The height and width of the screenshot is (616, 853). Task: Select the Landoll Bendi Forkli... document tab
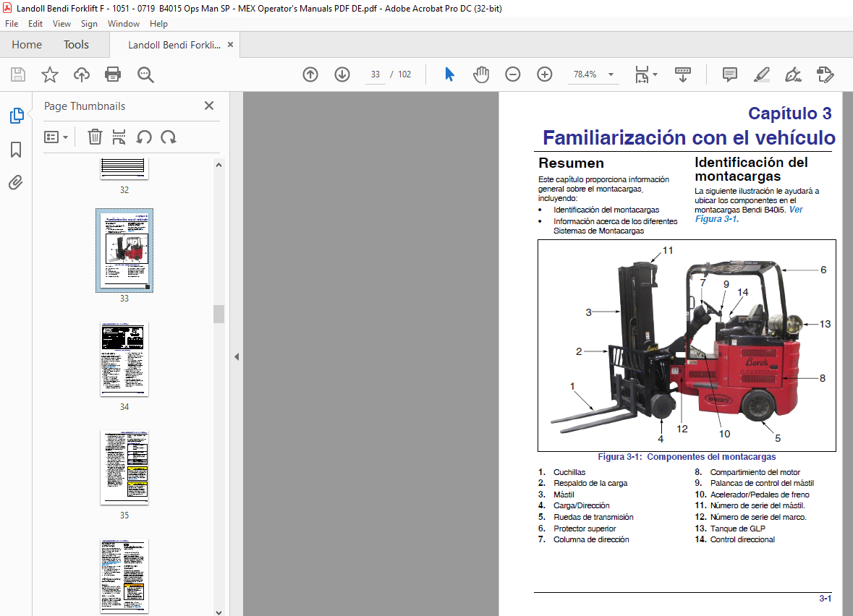[x=174, y=45]
